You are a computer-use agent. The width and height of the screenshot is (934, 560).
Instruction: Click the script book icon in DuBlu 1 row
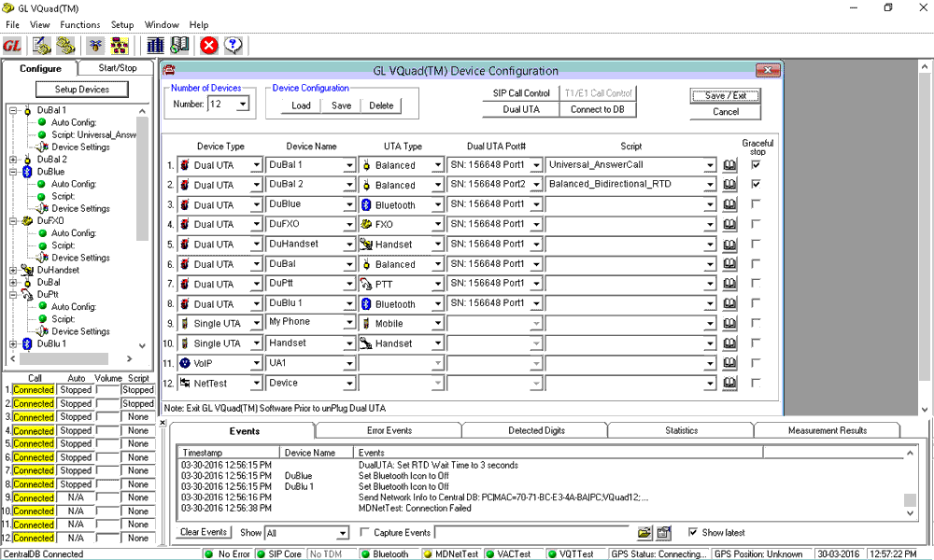point(729,303)
